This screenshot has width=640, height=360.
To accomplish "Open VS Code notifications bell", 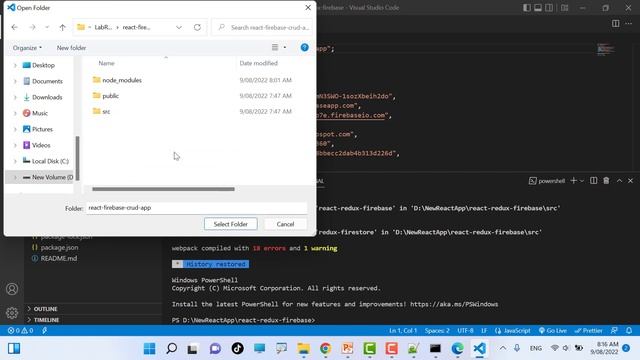I will coord(629,331).
